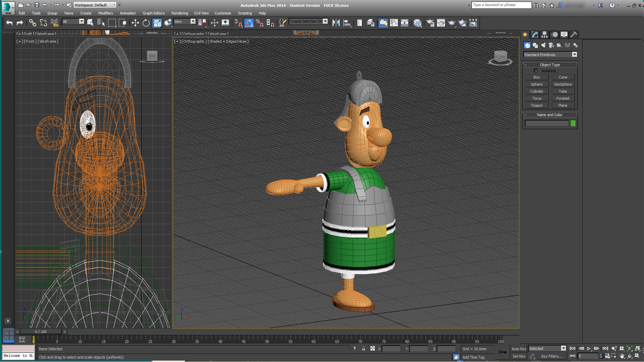Click Rendered Frame Window icon

(x=441, y=23)
